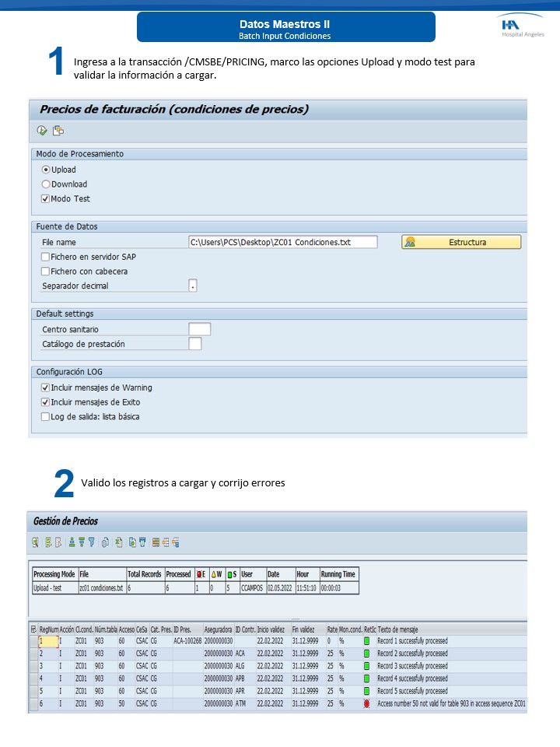Click the Sort ascending icon
Image resolution: width=560 pixels, height=747 pixels.
click(72, 542)
